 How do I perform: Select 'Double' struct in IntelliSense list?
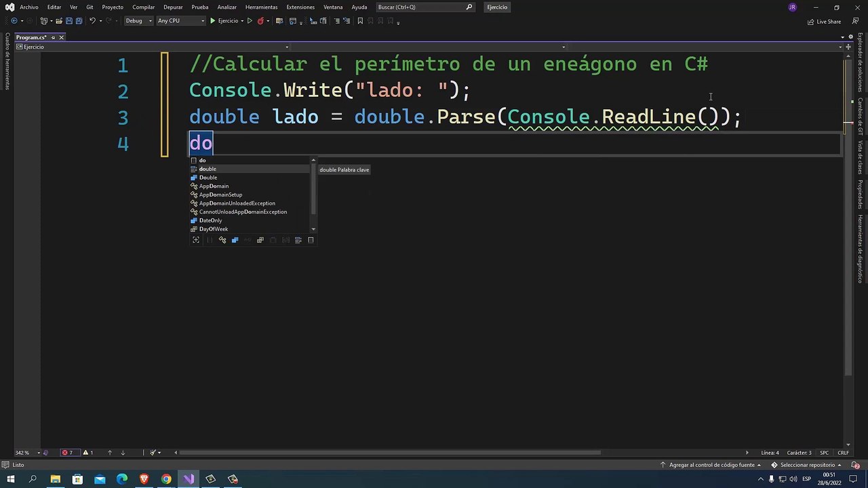250,178
